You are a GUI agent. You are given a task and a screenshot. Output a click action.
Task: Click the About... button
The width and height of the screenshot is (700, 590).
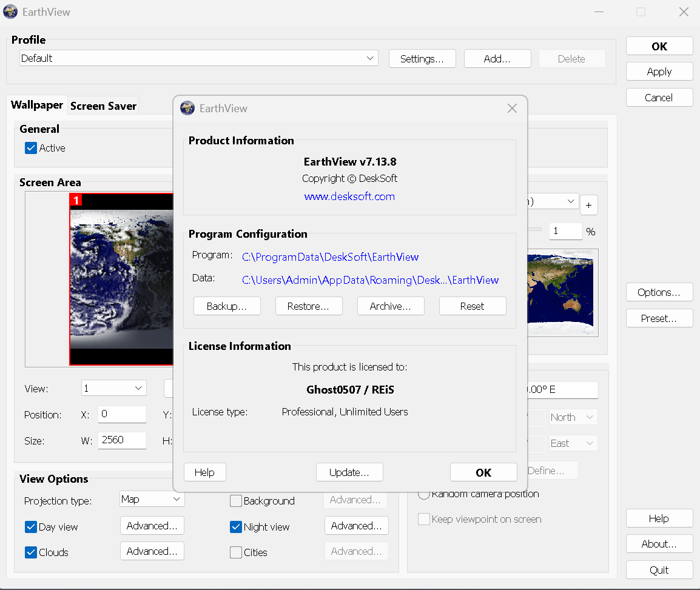tap(659, 543)
